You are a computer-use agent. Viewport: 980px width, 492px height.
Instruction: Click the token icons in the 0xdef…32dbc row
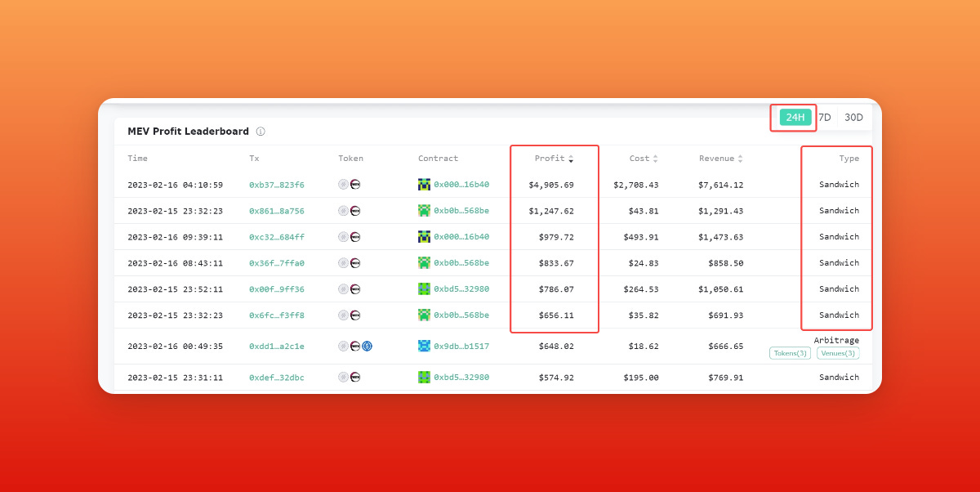(350, 378)
